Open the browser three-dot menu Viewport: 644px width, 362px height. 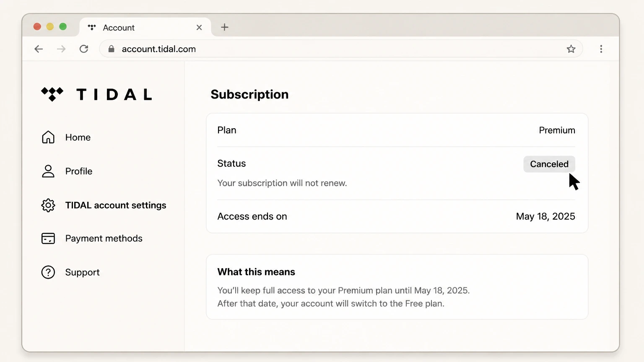pos(601,49)
